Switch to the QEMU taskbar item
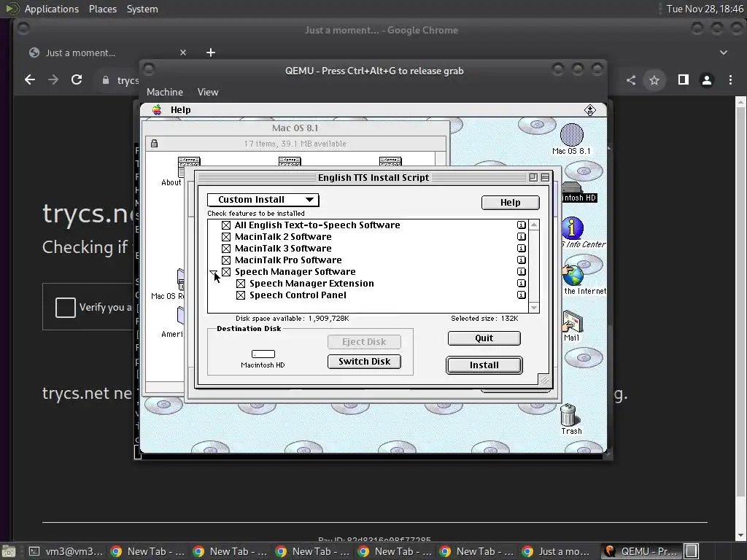The height and width of the screenshot is (560, 747). coord(640,551)
